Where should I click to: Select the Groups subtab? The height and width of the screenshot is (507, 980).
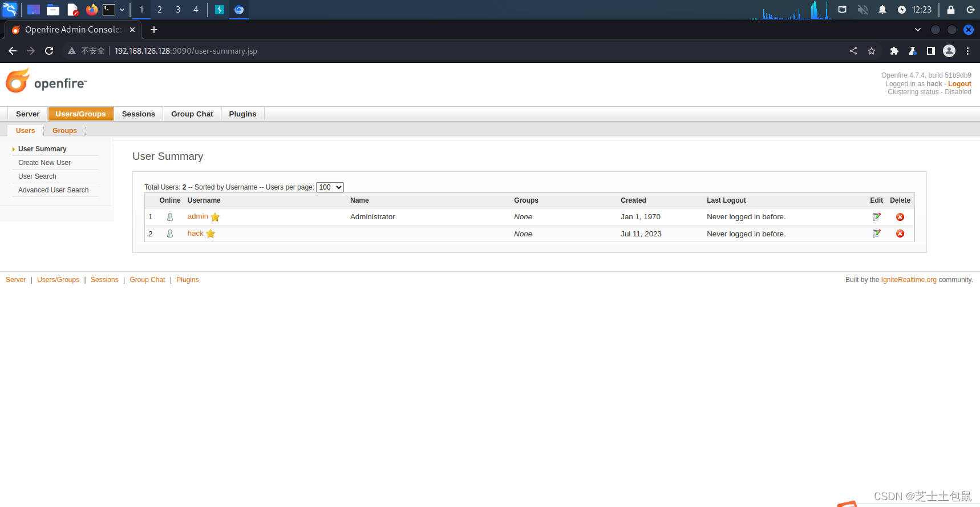[64, 131]
